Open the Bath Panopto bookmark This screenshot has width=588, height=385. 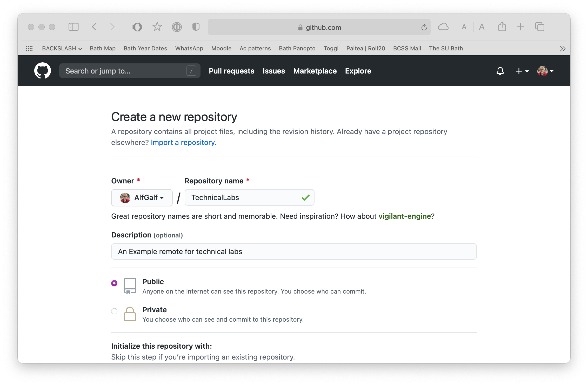click(x=297, y=48)
